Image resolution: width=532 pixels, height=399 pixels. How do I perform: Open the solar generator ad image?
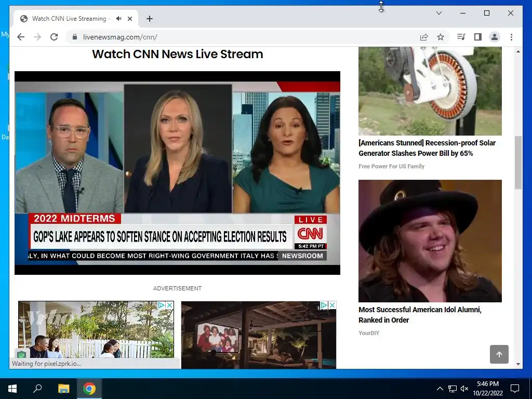point(430,91)
